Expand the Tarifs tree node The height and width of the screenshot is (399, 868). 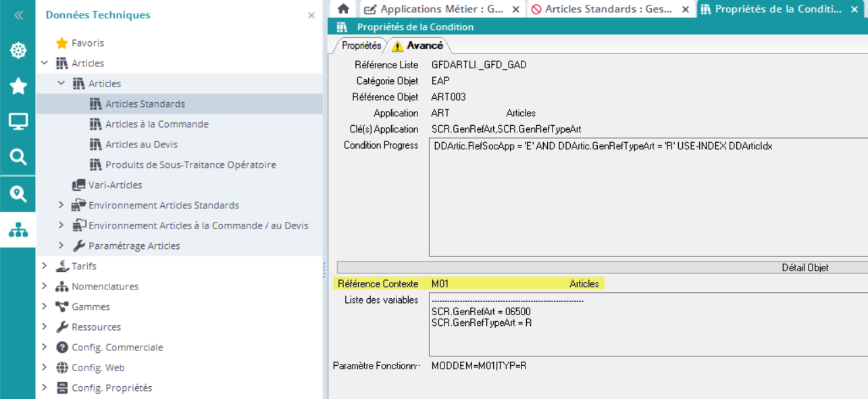[x=45, y=266]
